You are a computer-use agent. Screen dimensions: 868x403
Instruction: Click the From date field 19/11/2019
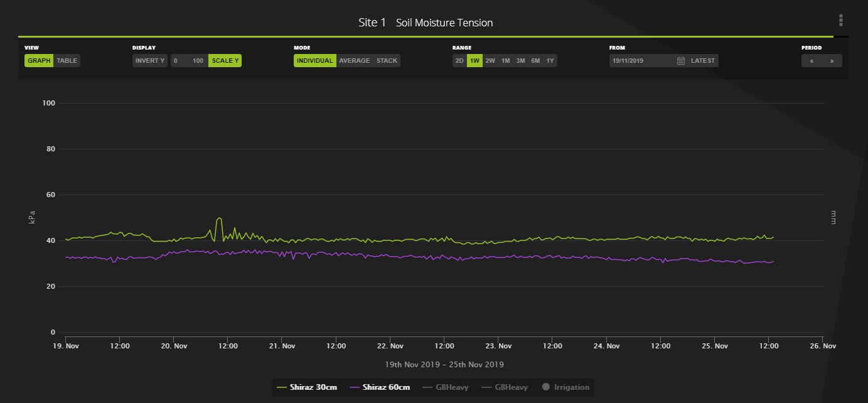coord(641,61)
